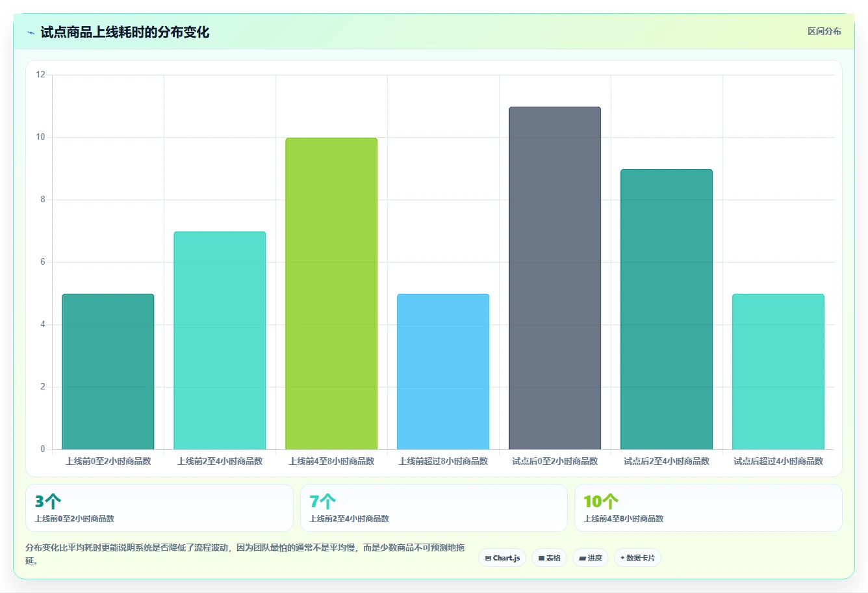Click the title 试点商品上线耗时的分布变化

click(125, 32)
